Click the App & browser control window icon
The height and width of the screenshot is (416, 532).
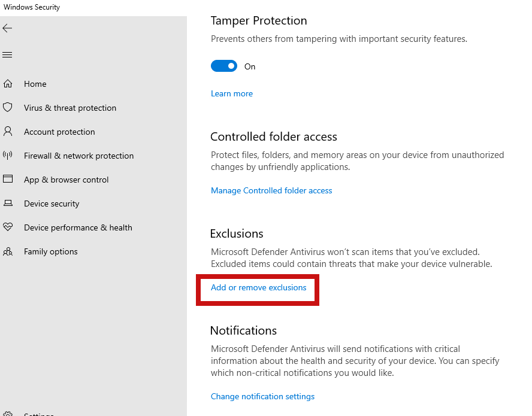8,179
